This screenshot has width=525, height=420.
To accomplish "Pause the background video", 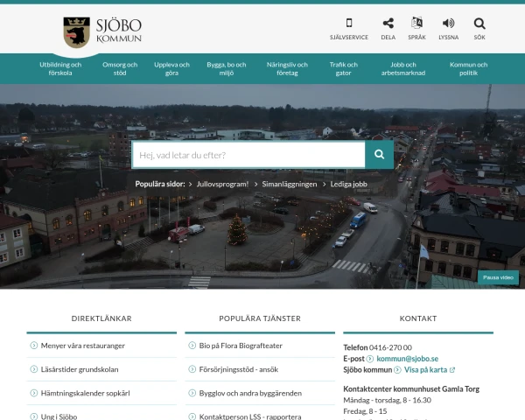I will 498,277.
